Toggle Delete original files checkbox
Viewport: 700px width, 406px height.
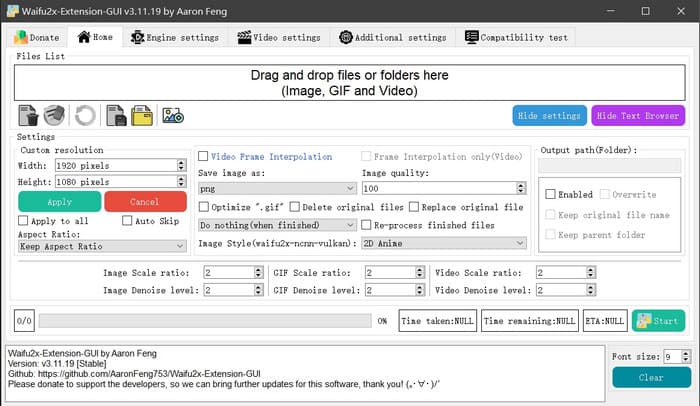point(295,207)
